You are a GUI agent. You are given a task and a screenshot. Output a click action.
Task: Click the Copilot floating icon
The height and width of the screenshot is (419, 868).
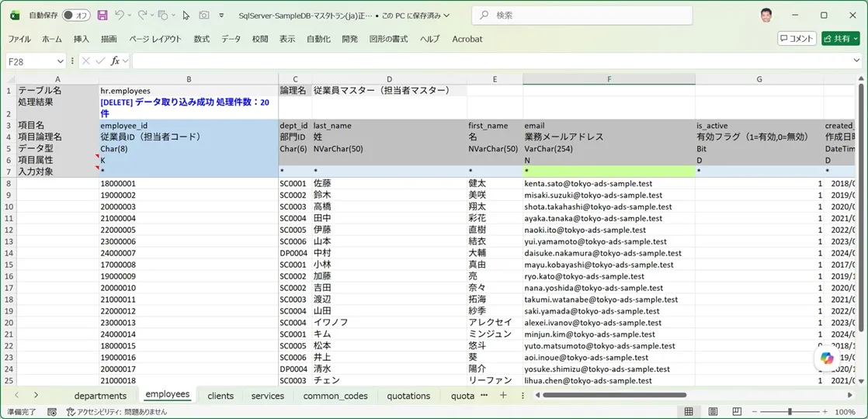pyautogui.click(x=827, y=358)
